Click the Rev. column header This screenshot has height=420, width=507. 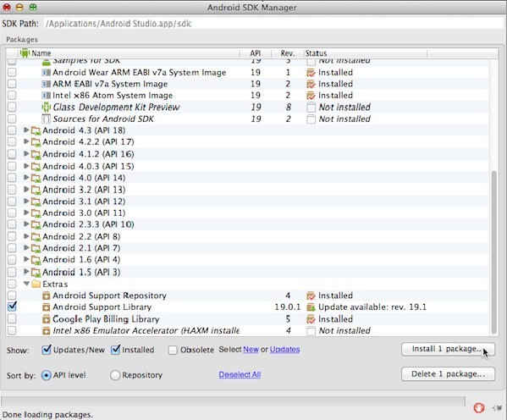point(288,53)
